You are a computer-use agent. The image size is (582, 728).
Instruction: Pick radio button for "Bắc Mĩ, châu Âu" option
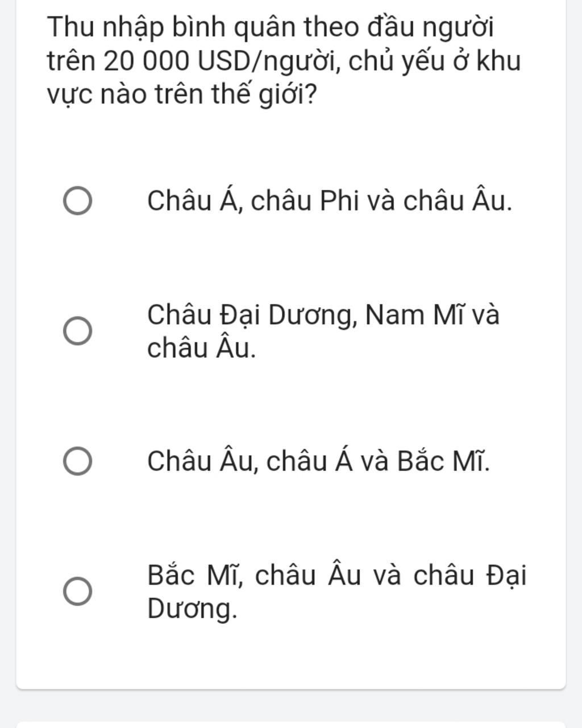pos(77,591)
